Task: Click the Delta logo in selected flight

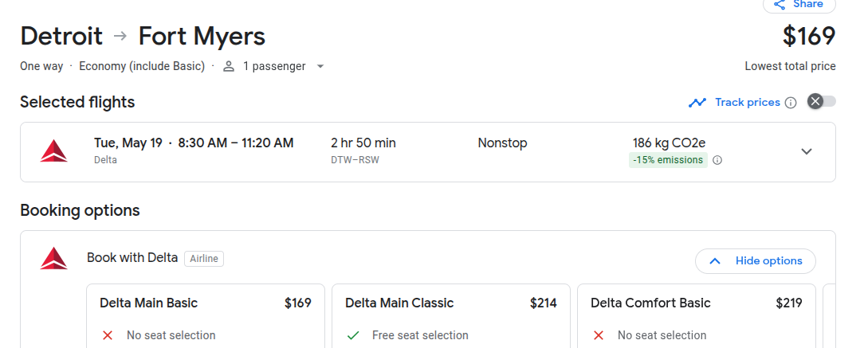Action: pyautogui.click(x=54, y=151)
